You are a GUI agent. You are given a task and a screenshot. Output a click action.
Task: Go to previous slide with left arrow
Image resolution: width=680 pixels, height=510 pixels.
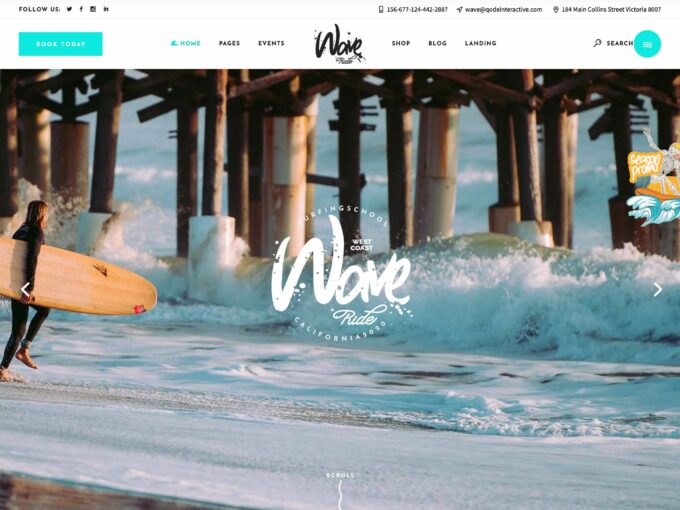(x=26, y=289)
